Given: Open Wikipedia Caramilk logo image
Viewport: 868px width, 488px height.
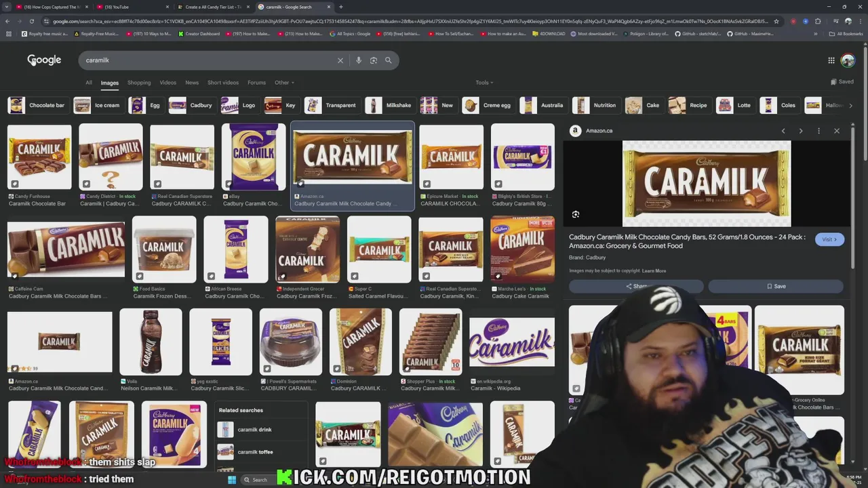Looking at the screenshot, I should (512, 342).
